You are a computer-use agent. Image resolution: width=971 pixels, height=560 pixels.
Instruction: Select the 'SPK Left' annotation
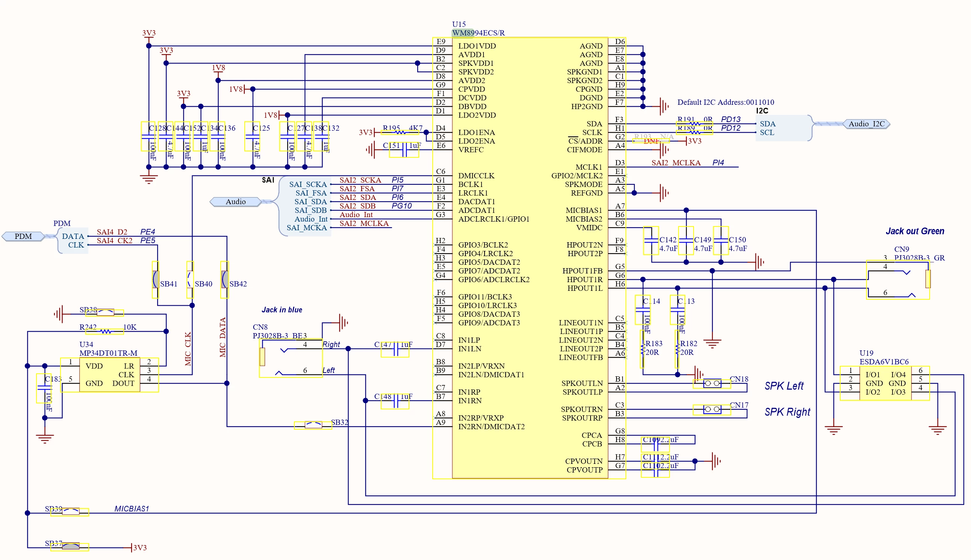784,386
